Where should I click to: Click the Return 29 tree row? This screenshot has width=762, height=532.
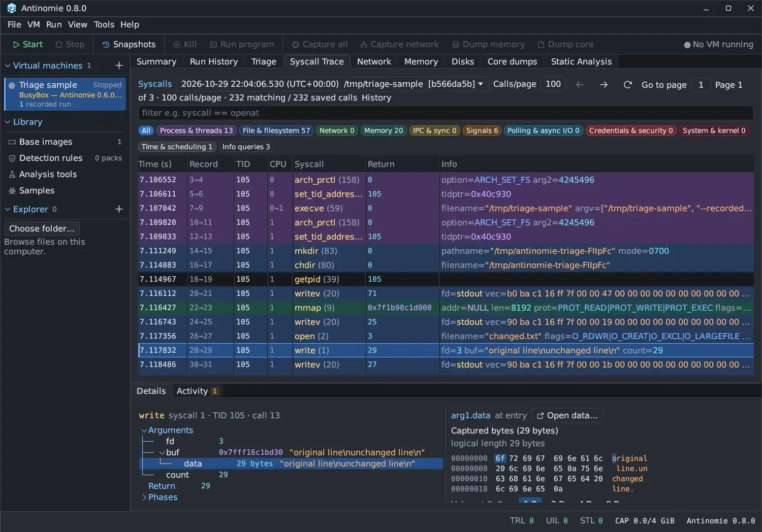click(291, 486)
